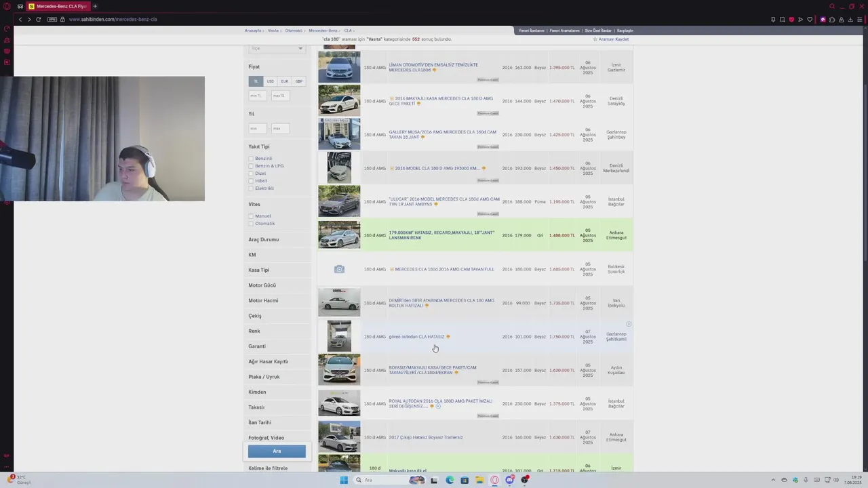868x488 pixels.
Task: Click the browser forward arrow
Action: pyautogui.click(x=29, y=19)
